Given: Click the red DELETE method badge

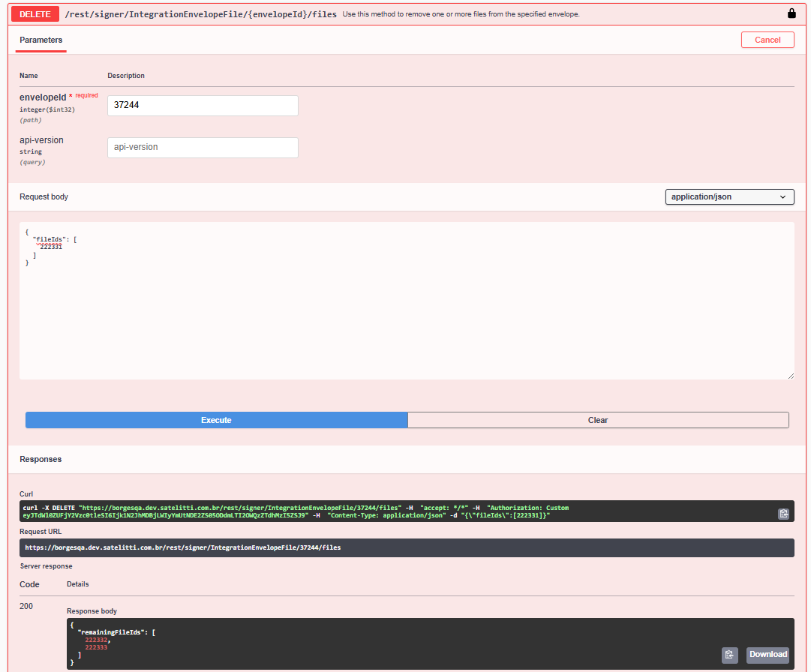Looking at the screenshot, I should [35, 13].
